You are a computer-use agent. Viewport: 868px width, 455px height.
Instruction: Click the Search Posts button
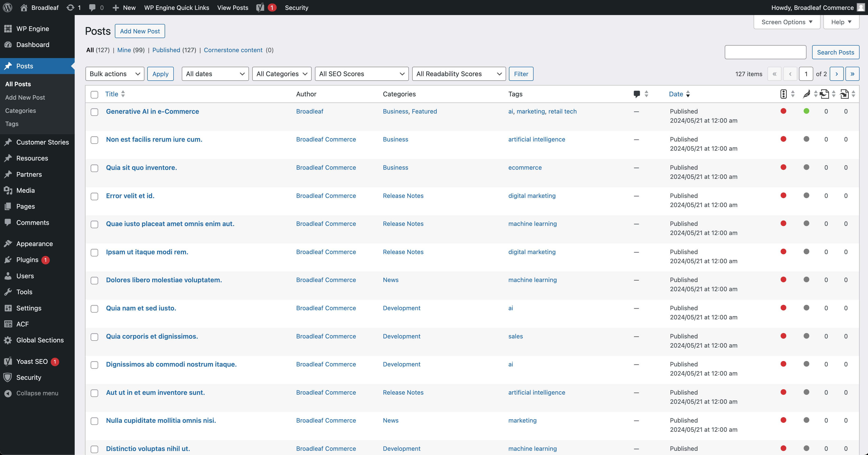pyautogui.click(x=835, y=52)
